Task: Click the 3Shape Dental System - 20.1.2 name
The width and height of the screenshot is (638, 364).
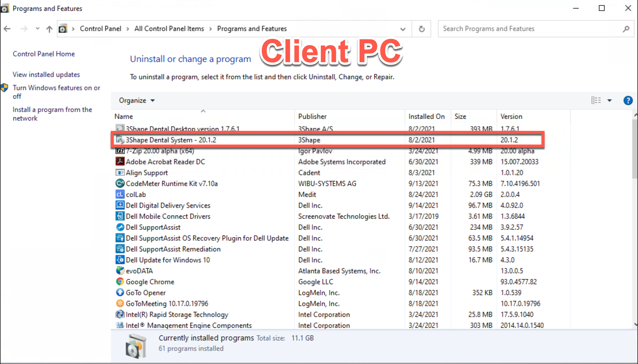Action: click(x=171, y=140)
